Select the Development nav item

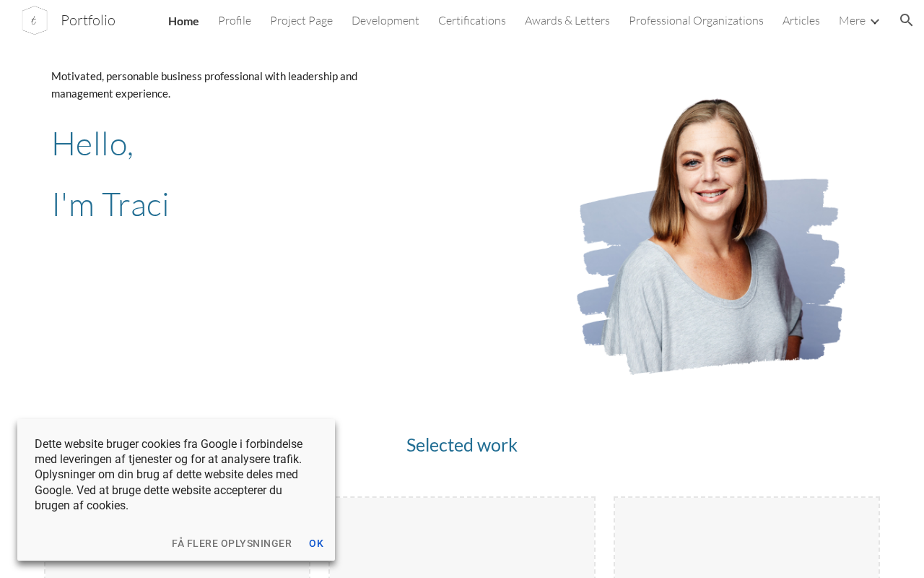[x=385, y=20]
